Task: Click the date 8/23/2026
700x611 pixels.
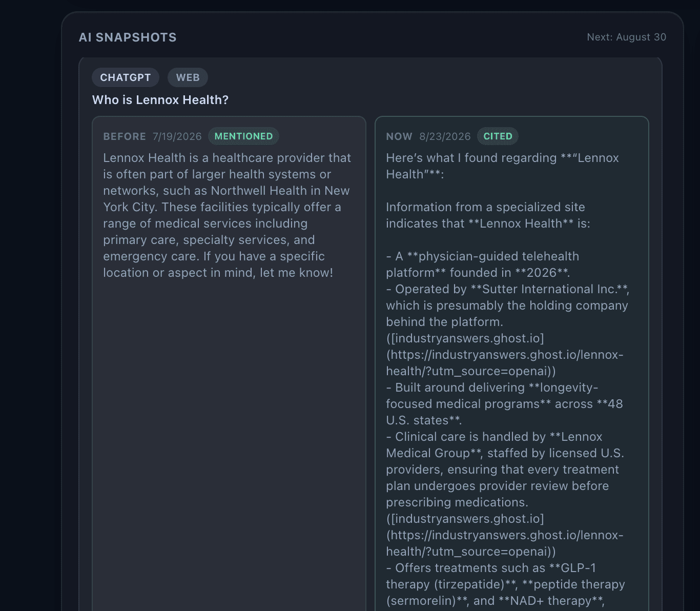Action: (x=445, y=136)
